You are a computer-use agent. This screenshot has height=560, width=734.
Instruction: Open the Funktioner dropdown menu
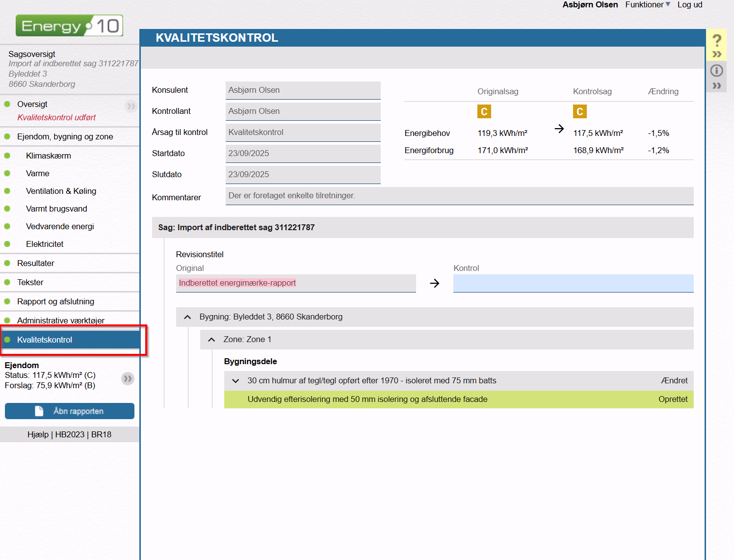(x=647, y=5)
